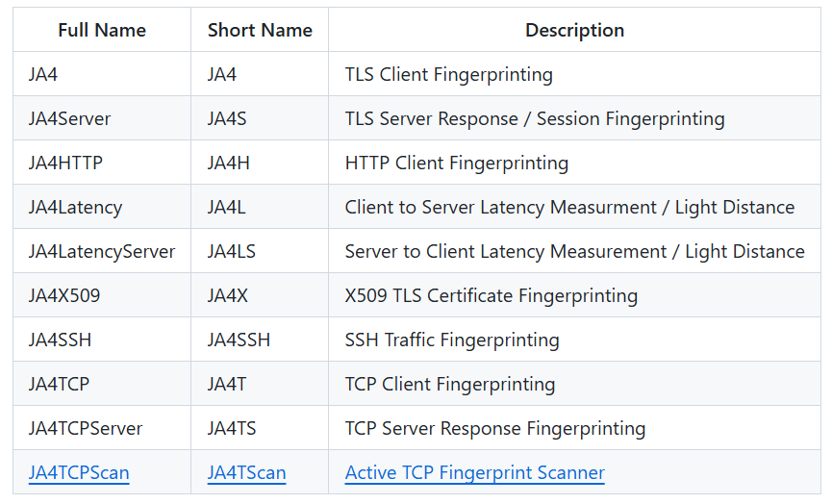Click the JA4LatencyServer full name cell
This screenshot has width=832, height=504.
tap(102, 251)
